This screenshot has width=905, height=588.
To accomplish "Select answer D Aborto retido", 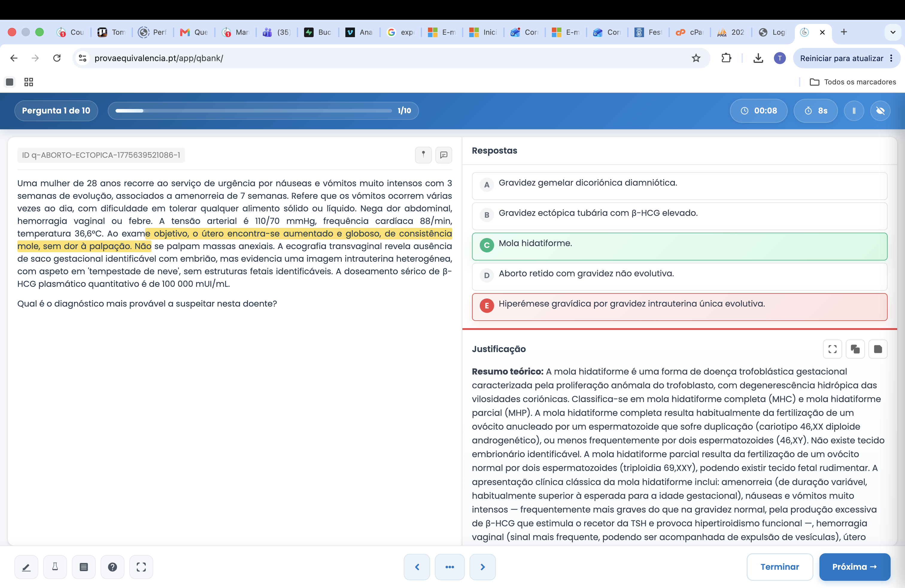I will tap(680, 277).
